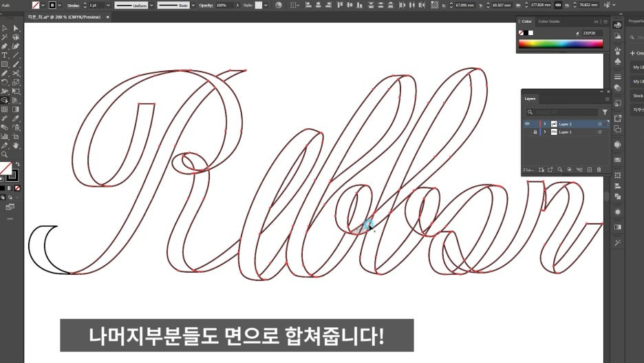
Task: Swap fill and stroke colors
Action: pyautogui.click(x=18, y=165)
